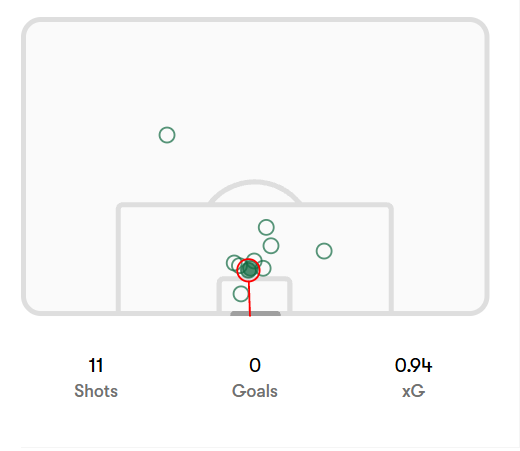520x451 pixels.
Task: Click the 0.94 xG value
Action: tap(413, 365)
